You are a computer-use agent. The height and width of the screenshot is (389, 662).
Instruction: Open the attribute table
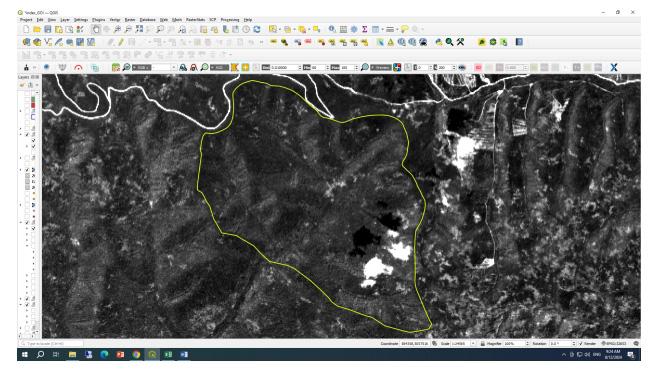(343, 29)
